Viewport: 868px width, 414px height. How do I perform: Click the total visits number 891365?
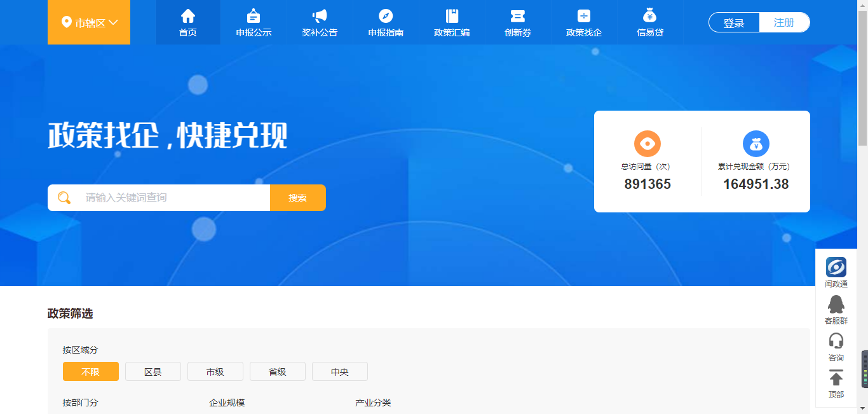point(648,184)
